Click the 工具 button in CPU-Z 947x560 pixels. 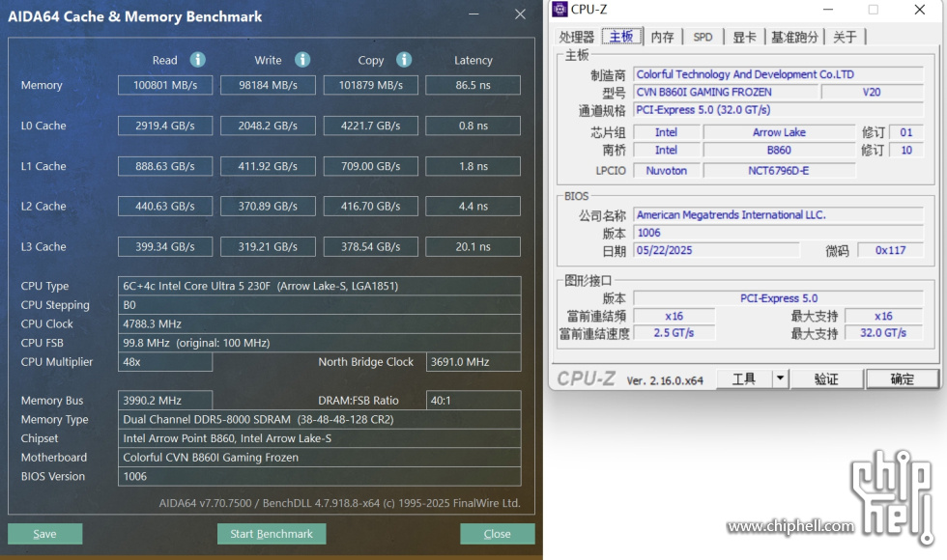[744, 378]
